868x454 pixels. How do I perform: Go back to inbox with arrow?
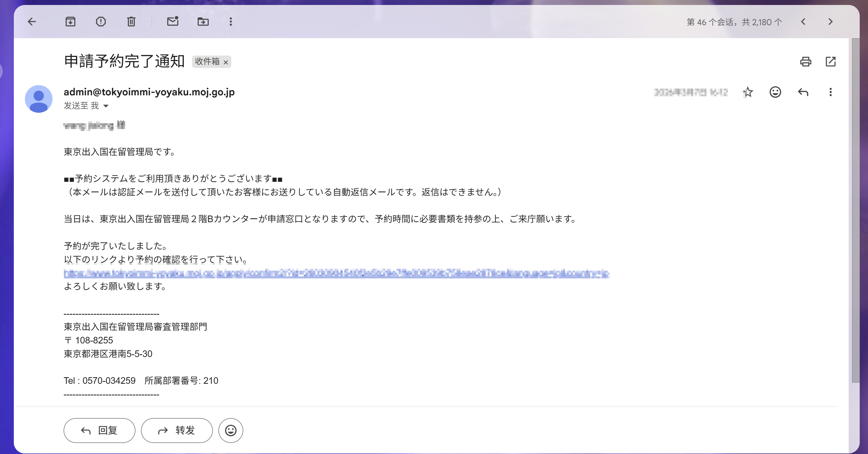(32, 22)
